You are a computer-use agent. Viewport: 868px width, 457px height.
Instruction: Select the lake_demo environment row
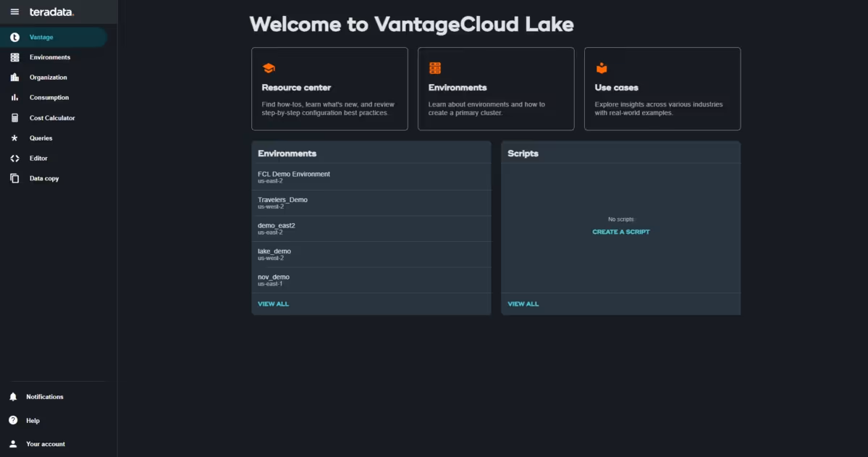[371, 254]
